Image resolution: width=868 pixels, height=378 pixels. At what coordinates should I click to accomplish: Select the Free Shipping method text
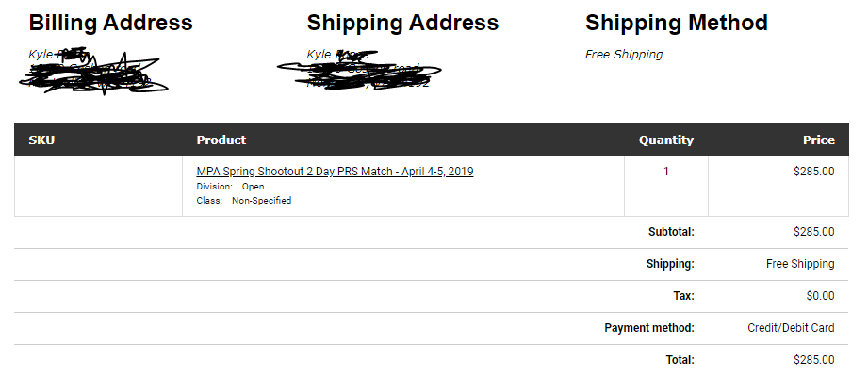(624, 55)
